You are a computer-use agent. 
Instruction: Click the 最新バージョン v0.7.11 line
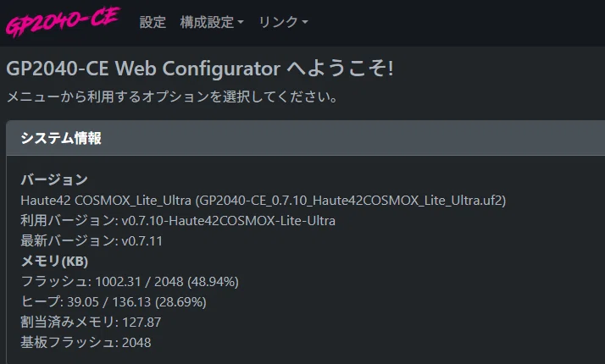click(92, 241)
